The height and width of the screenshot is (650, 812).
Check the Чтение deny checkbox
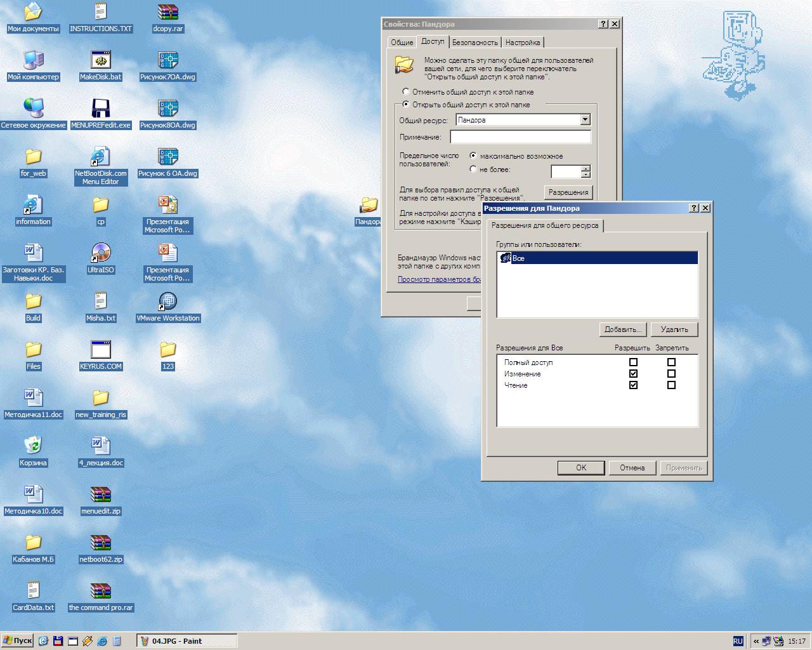pos(671,385)
